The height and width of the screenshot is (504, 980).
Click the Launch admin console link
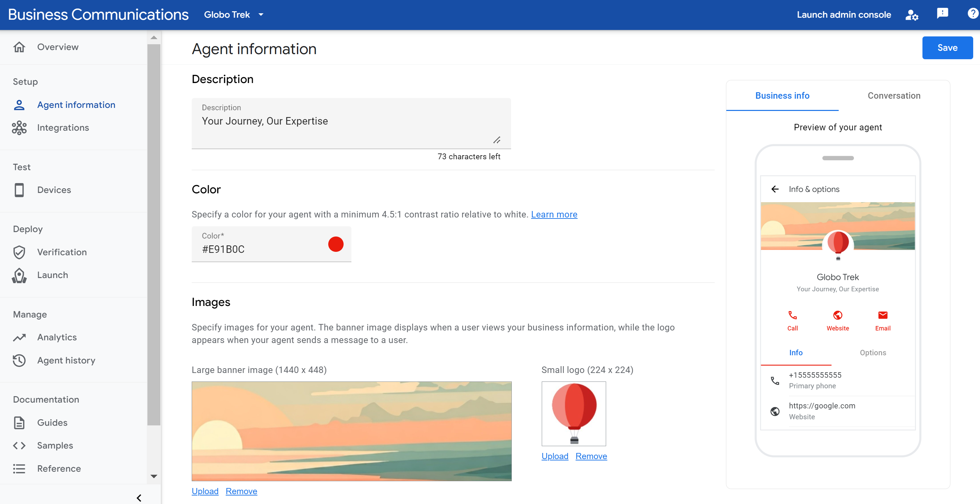[843, 14]
